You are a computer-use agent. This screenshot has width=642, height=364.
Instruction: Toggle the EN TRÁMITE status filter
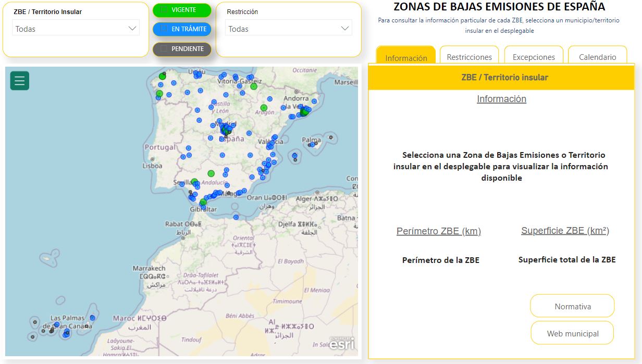click(182, 29)
